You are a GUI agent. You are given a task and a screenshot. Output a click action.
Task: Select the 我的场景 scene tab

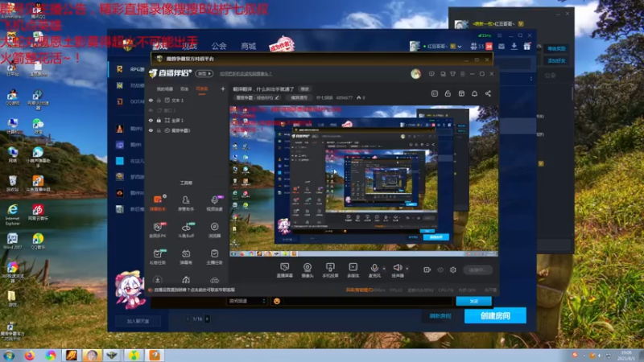click(x=165, y=89)
